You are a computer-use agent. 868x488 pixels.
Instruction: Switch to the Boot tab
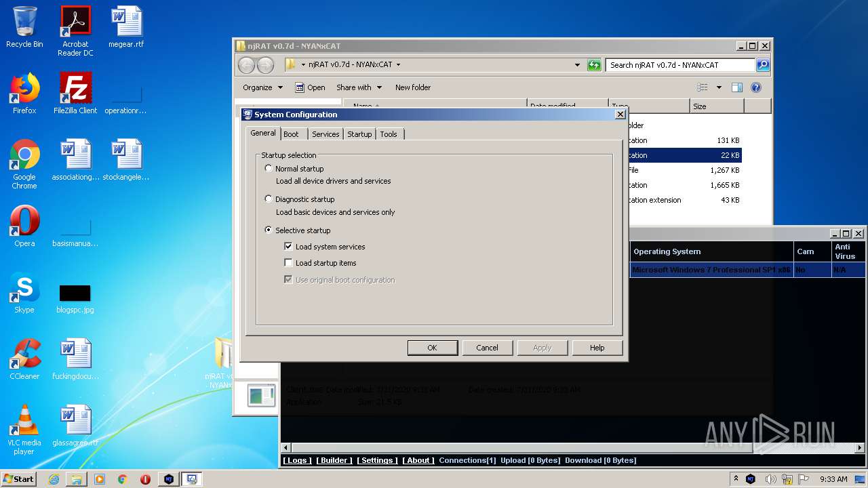click(x=291, y=134)
